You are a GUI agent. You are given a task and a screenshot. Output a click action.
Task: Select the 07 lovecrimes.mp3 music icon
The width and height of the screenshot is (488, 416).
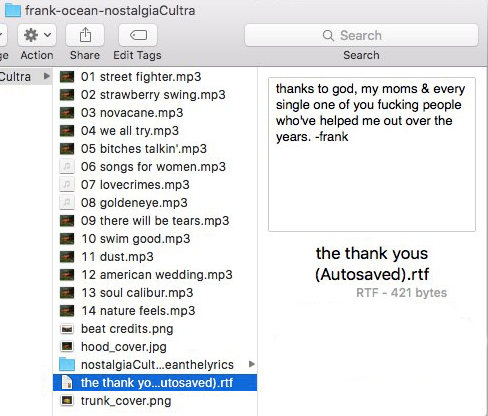pyautogui.click(x=67, y=184)
